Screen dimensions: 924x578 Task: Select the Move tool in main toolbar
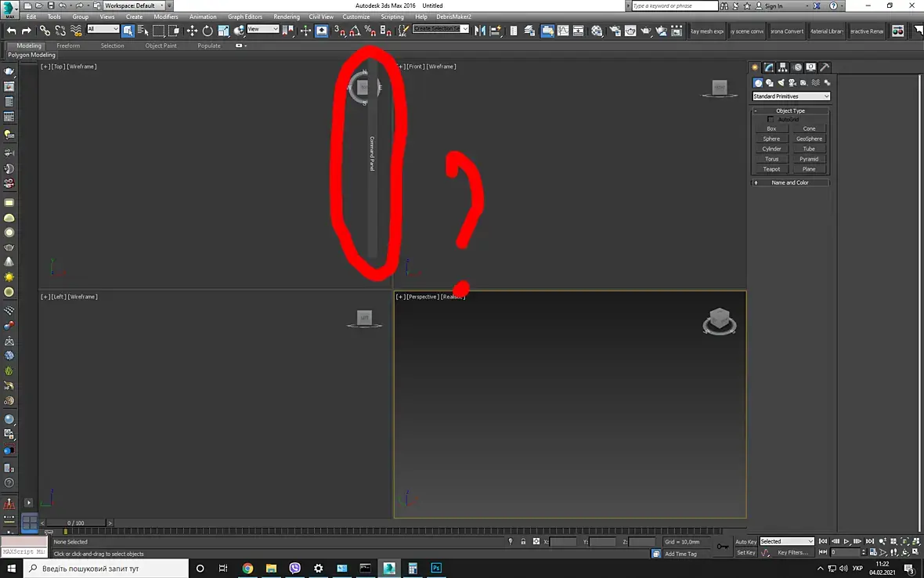click(192, 31)
